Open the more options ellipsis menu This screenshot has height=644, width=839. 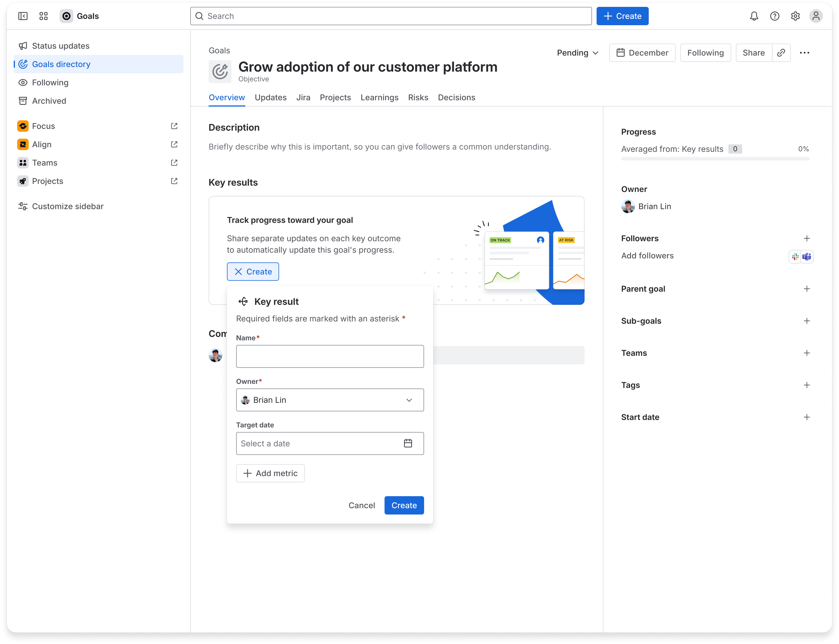[x=805, y=52]
